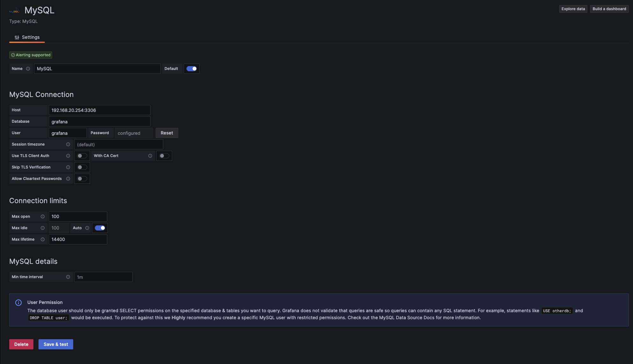
Task: Click the 'Type: MySQL' subtitle text
Action: click(24, 21)
